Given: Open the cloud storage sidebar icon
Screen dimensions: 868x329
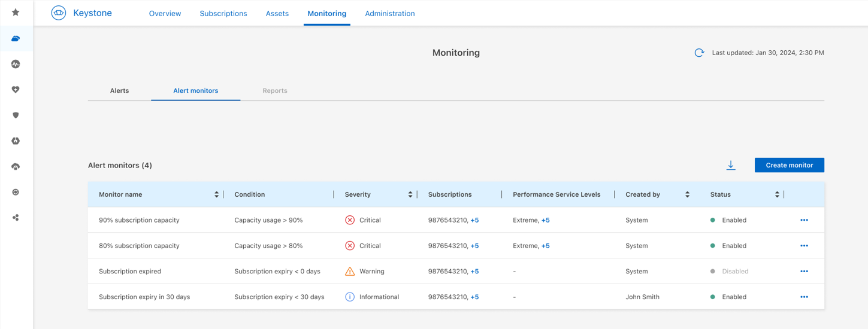Looking at the screenshot, I should 16,38.
